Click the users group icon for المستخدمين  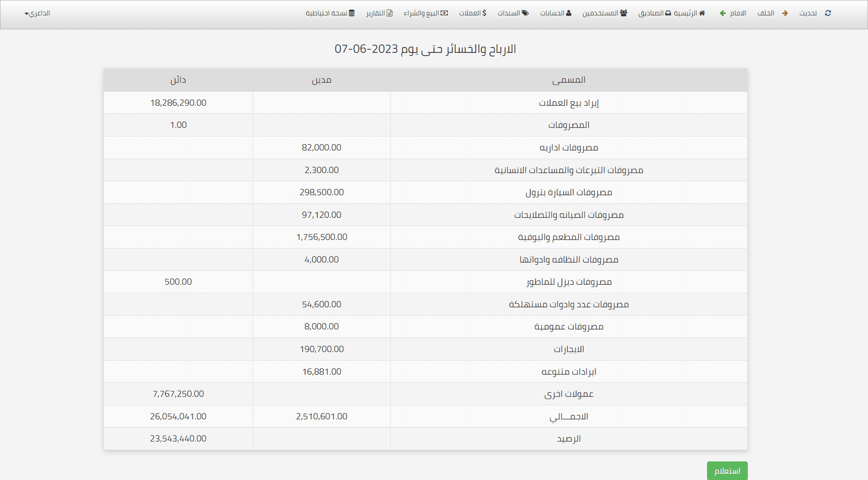pyautogui.click(x=624, y=13)
